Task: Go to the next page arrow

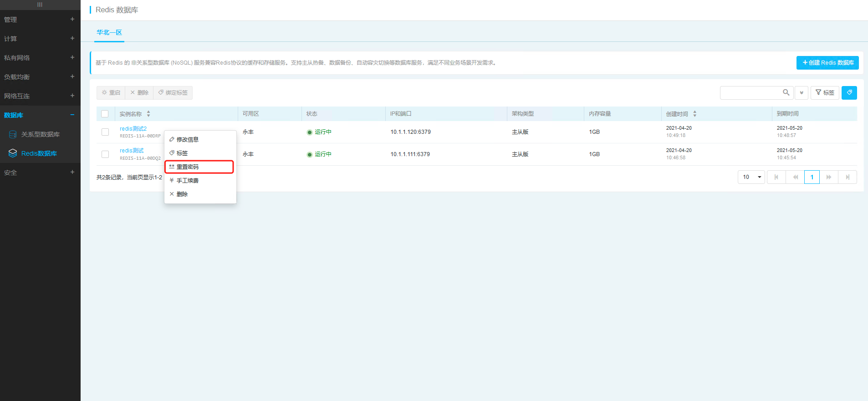Action: click(829, 177)
